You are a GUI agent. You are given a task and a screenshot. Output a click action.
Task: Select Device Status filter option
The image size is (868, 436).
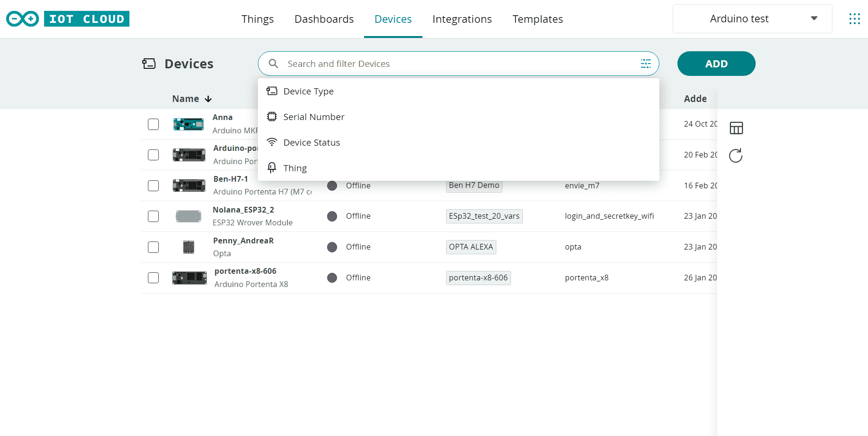pos(311,142)
